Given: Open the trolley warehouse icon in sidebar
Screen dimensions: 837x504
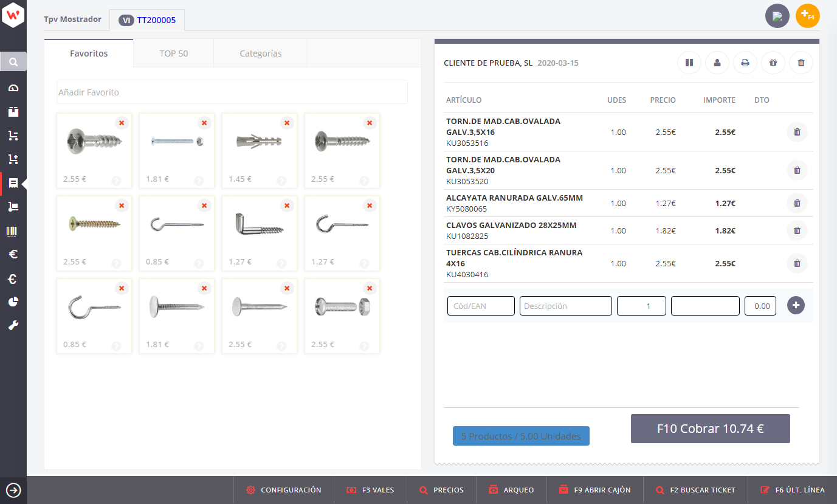Looking at the screenshot, I should point(13,207).
